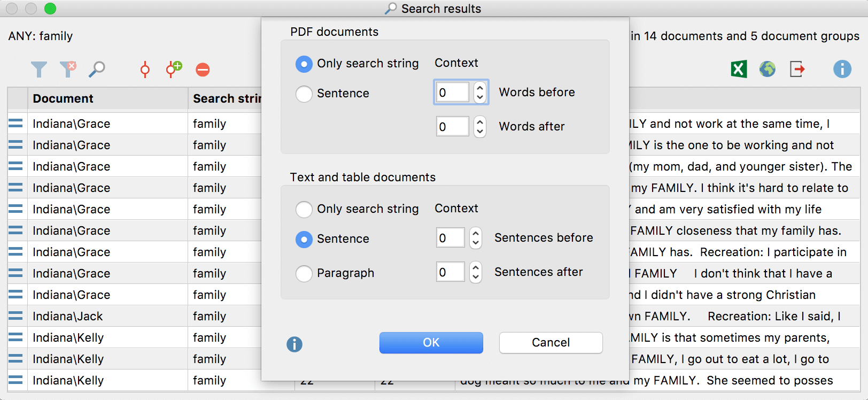Open search with magnifier toolbar icon
The width and height of the screenshot is (868, 400).
(97, 69)
